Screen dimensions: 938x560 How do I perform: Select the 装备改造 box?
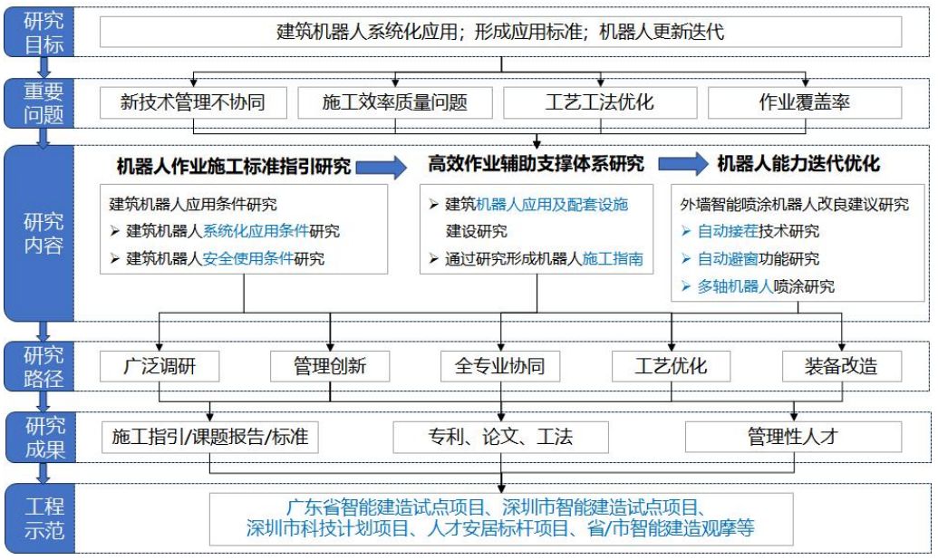point(842,366)
